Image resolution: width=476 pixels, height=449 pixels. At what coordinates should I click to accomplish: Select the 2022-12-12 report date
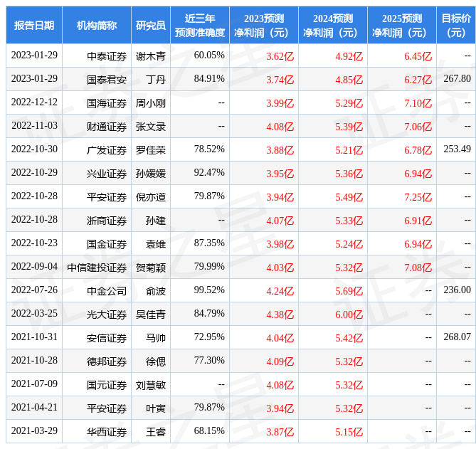pos(34,102)
